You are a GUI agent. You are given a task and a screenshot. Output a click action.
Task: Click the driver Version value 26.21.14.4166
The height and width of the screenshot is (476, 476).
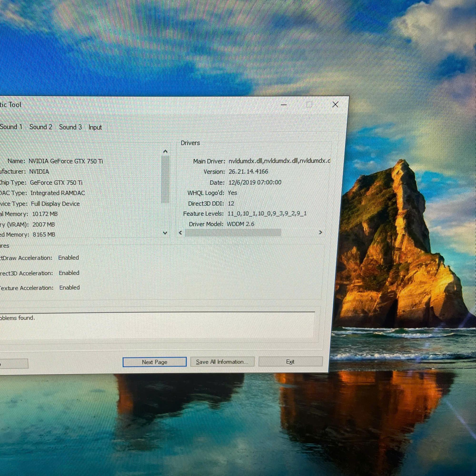click(x=248, y=171)
